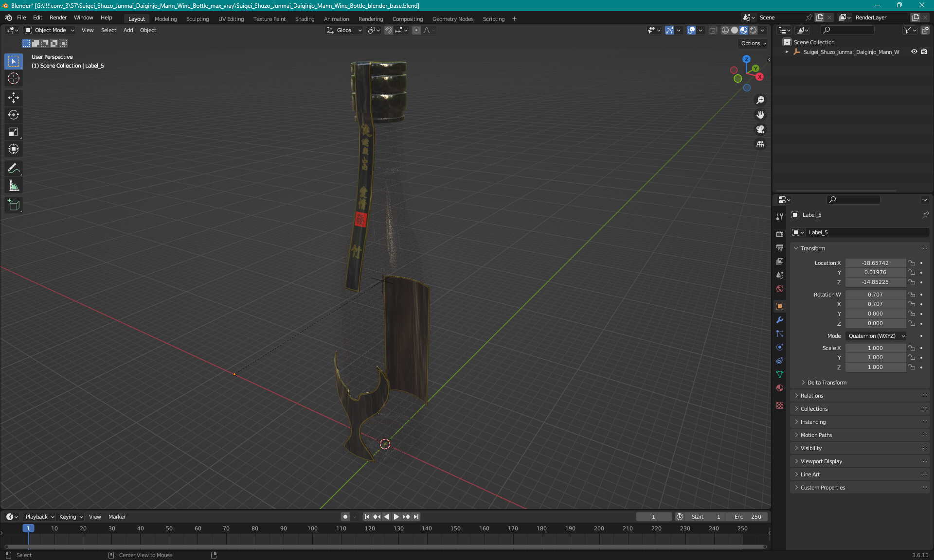934x560 pixels.
Task: Activate the Scale tool
Action: pos(14,132)
